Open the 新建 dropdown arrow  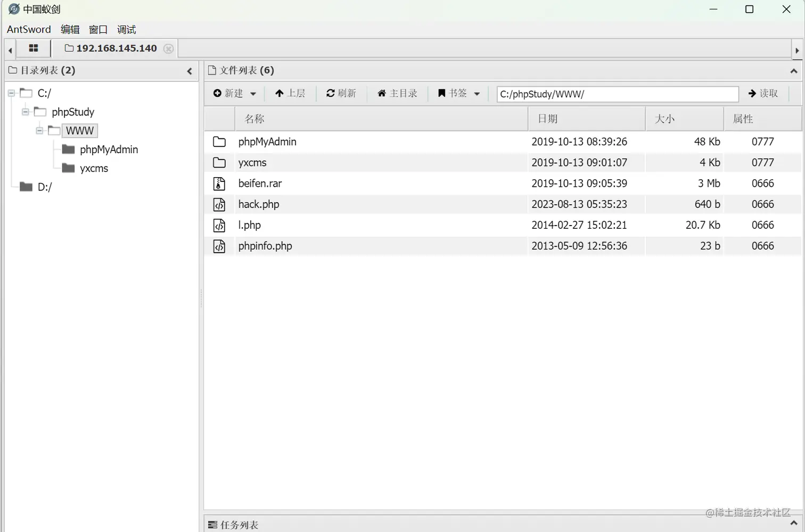[x=253, y=94]
